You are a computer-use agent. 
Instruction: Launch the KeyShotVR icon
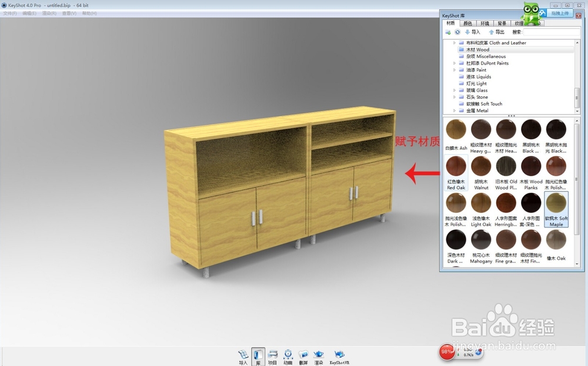click(x=339, y=357)
